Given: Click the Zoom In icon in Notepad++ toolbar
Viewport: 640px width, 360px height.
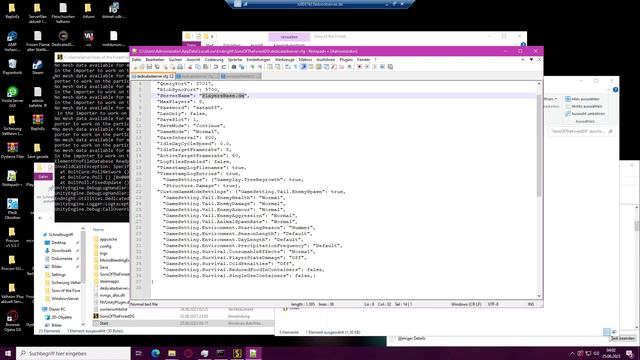Looking at the screenshot, I should click(x=252, y=67).
